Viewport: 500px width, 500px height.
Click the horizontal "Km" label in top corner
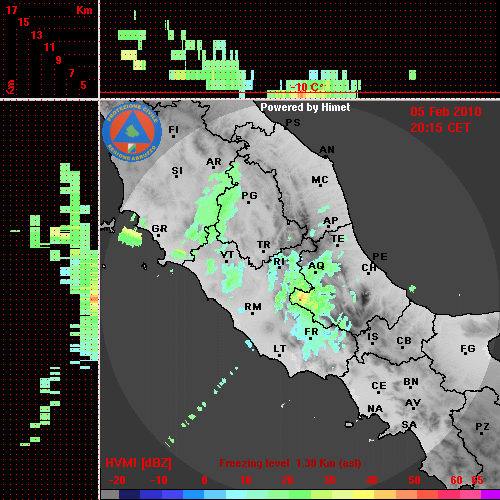pos(84,10)
